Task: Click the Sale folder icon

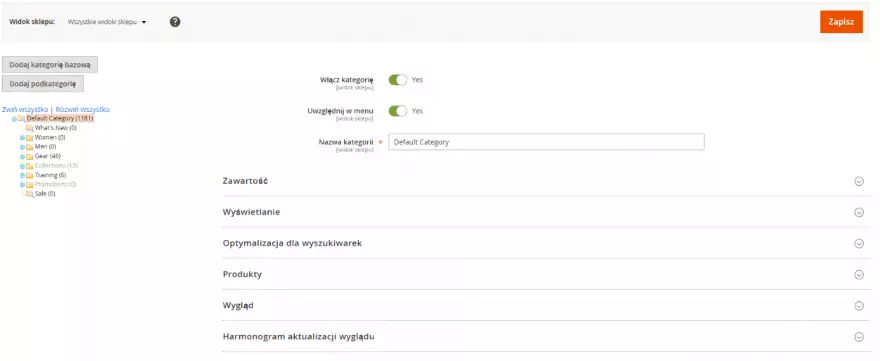Action: click(x=30, y=194)
